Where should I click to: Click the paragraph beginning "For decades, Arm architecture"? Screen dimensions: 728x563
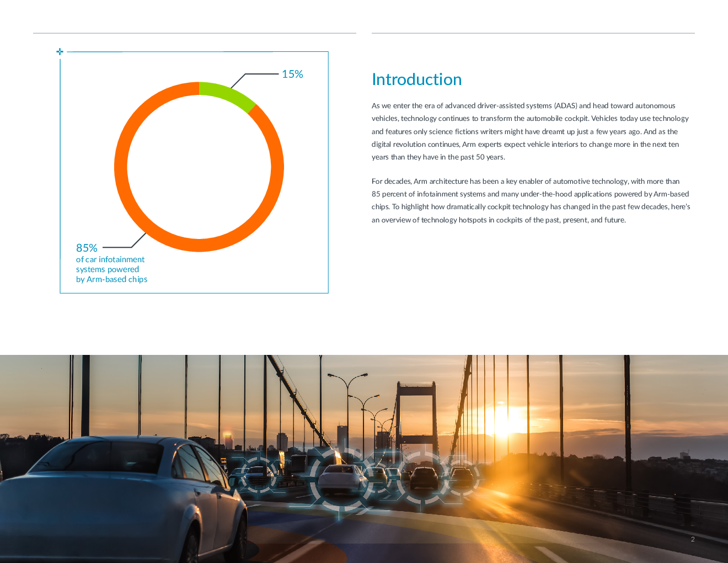tap(531, 200)
